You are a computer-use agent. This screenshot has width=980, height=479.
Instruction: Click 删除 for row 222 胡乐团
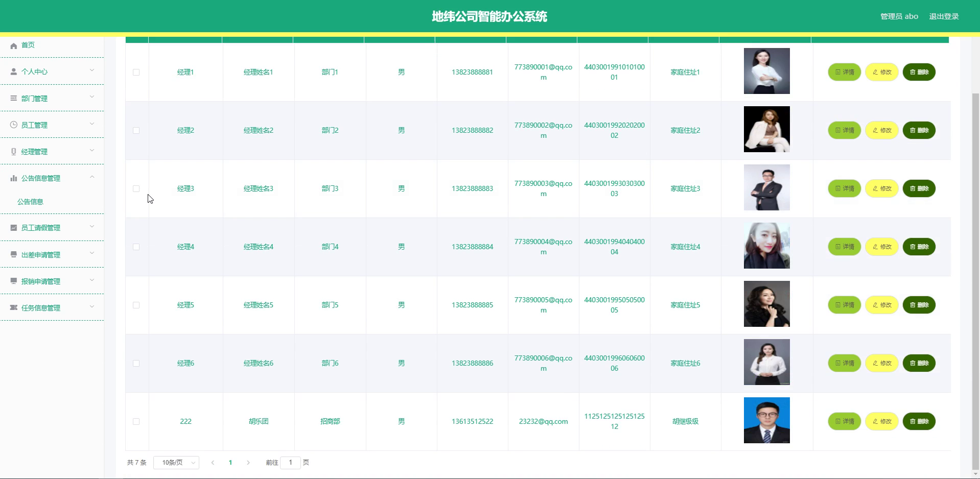919,421
